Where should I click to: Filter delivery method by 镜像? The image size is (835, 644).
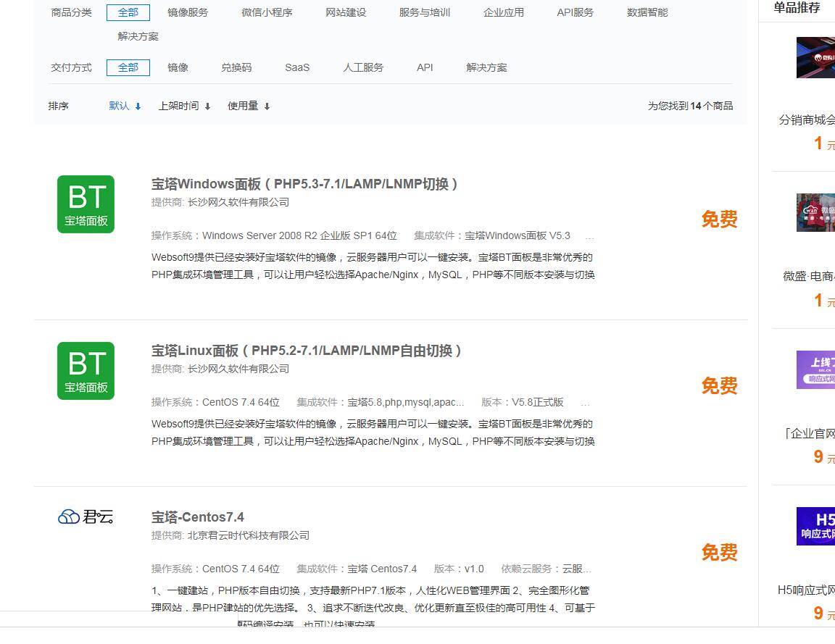178,67
